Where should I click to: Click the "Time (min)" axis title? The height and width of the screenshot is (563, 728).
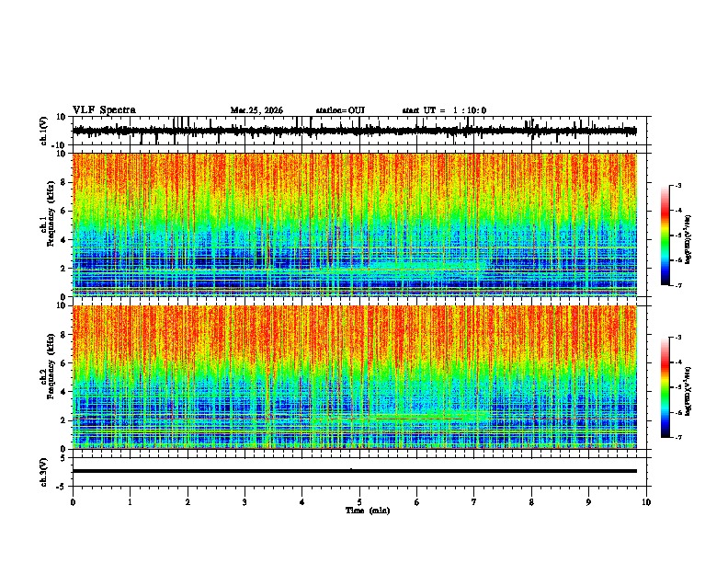pyautogui.click(x=368, y=511)
